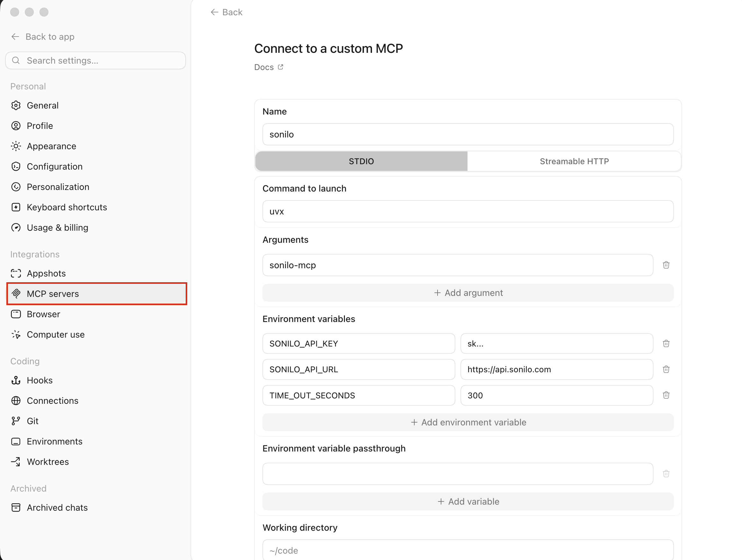
Task: Click Add variable under passthrough
Action: point(468,501)
